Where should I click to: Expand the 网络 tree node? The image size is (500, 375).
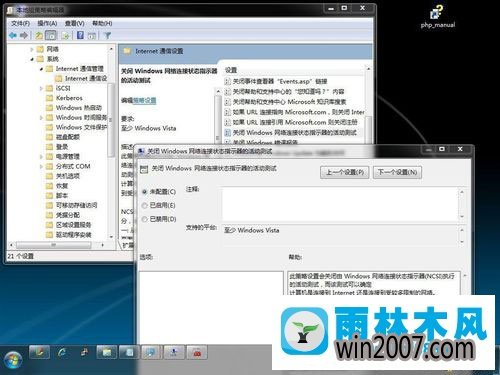(x=32, y=49)
